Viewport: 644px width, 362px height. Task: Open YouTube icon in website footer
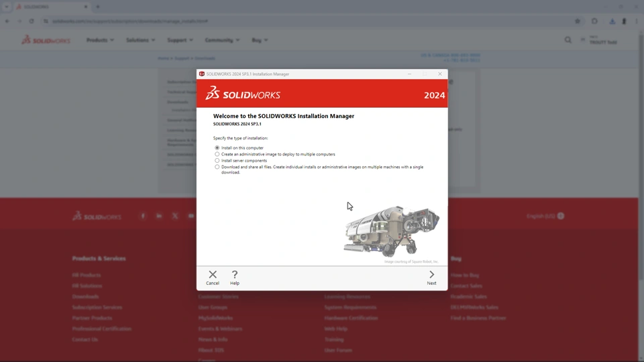[191, 216]
